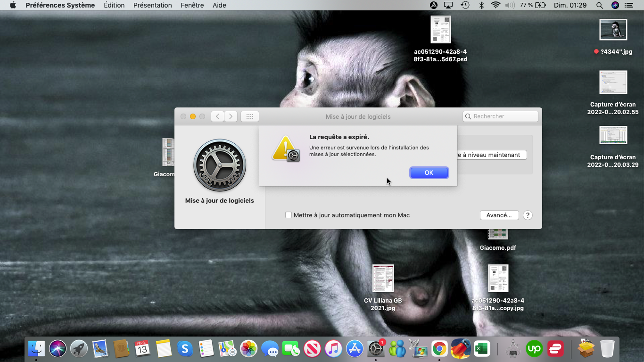
Task: Open the Apple menu
Action: click(13, 5)
